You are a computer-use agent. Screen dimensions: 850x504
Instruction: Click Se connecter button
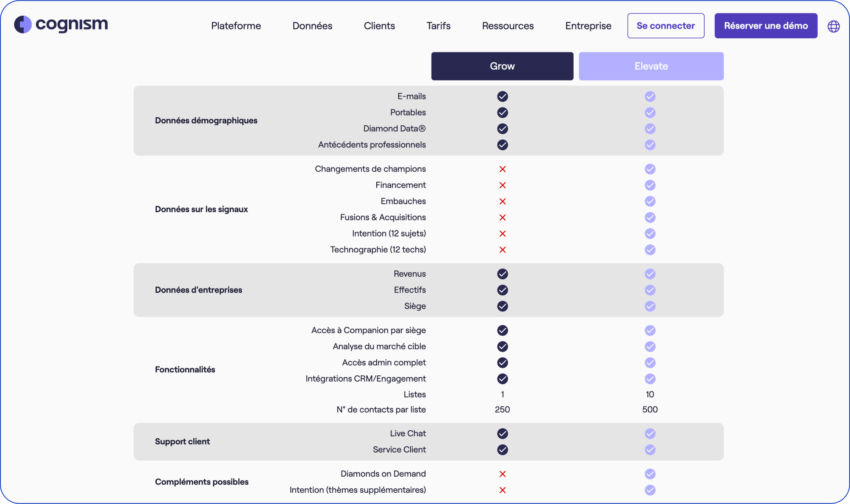[665, 26]
